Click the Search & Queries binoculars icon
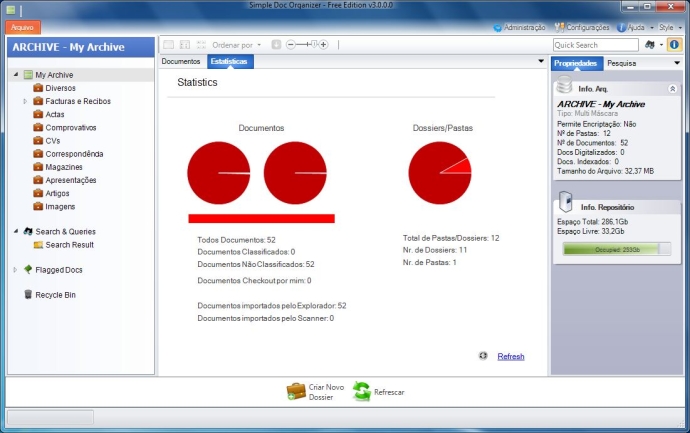 coord(28,231)
